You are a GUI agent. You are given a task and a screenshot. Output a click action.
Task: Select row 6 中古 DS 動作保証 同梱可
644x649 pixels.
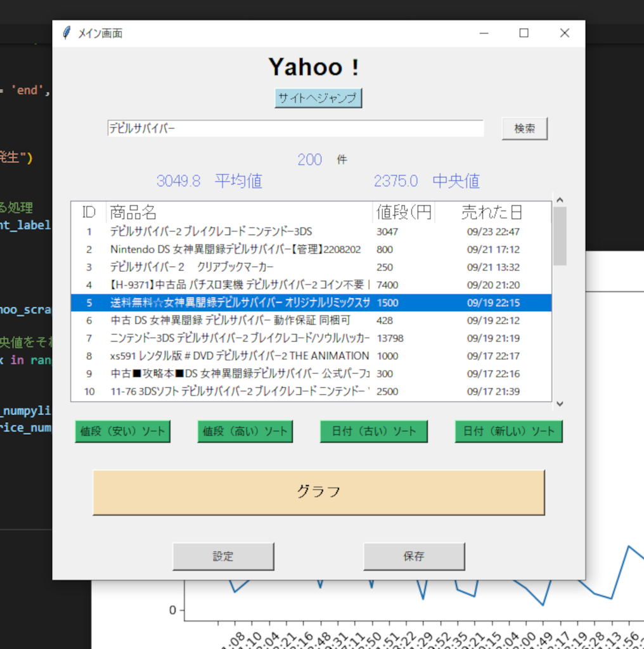[311, 321]
